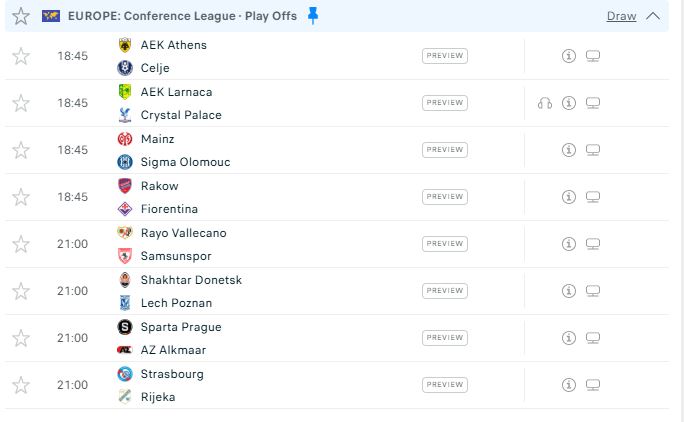This screenshot has height=422, width=684.
Task: Star the AEK Athens vs Celje match
Action: (x=21, y=56)
